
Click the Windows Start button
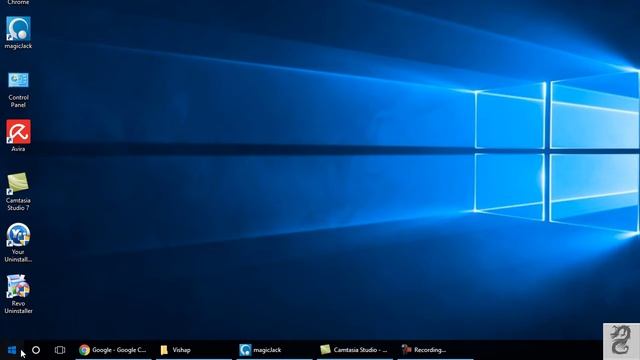click(12, 350)
